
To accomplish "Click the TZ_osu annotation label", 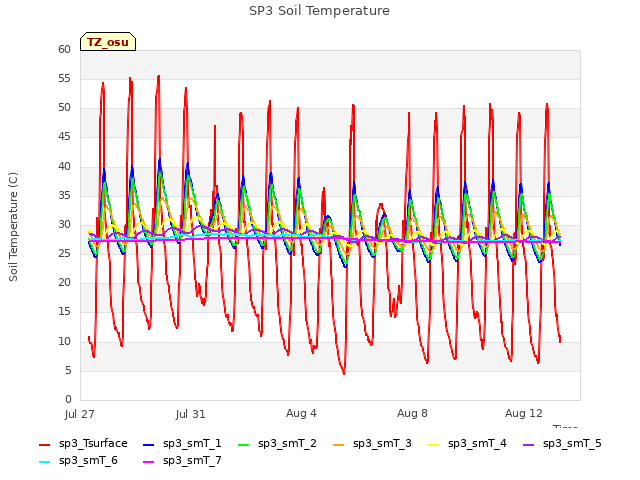I will click(x=108, y=42).
